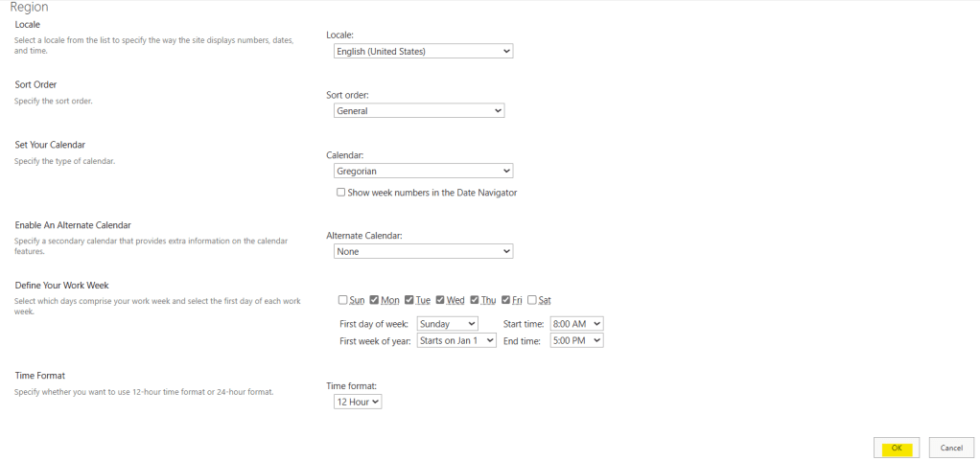Uncheck the Tue work day checkbox

tap(408, 300)
